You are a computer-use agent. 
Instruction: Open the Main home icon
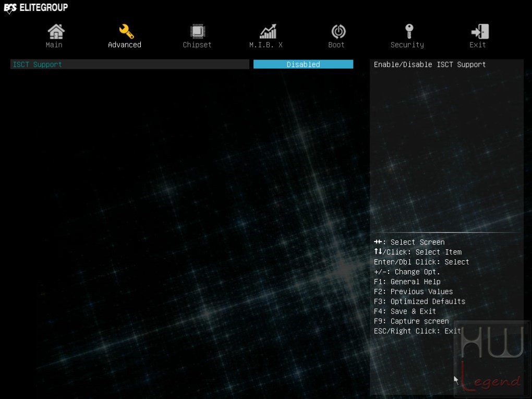(56, 31)
